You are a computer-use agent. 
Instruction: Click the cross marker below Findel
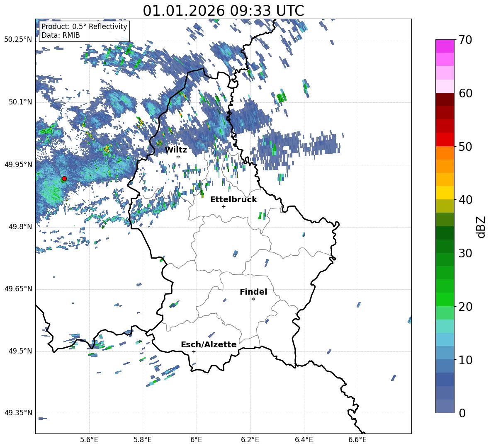coord(253,299)
